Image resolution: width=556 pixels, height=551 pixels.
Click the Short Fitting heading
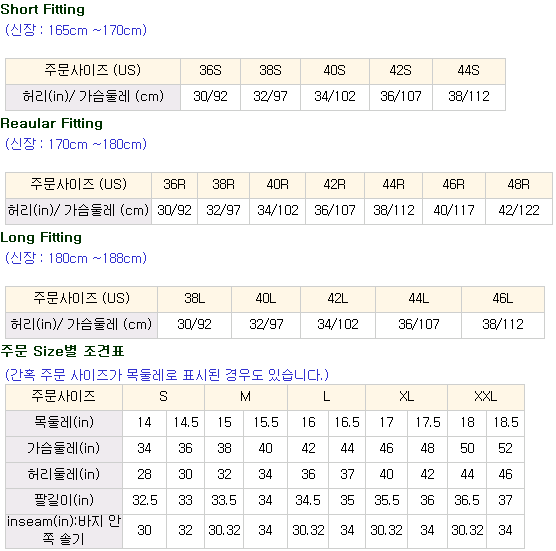tap(43, 10)
